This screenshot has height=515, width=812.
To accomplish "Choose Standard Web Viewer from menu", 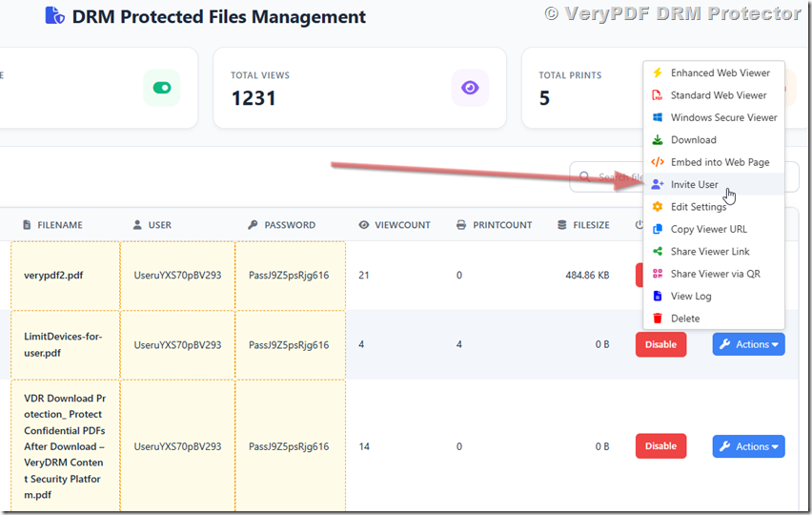I will 714,94.
